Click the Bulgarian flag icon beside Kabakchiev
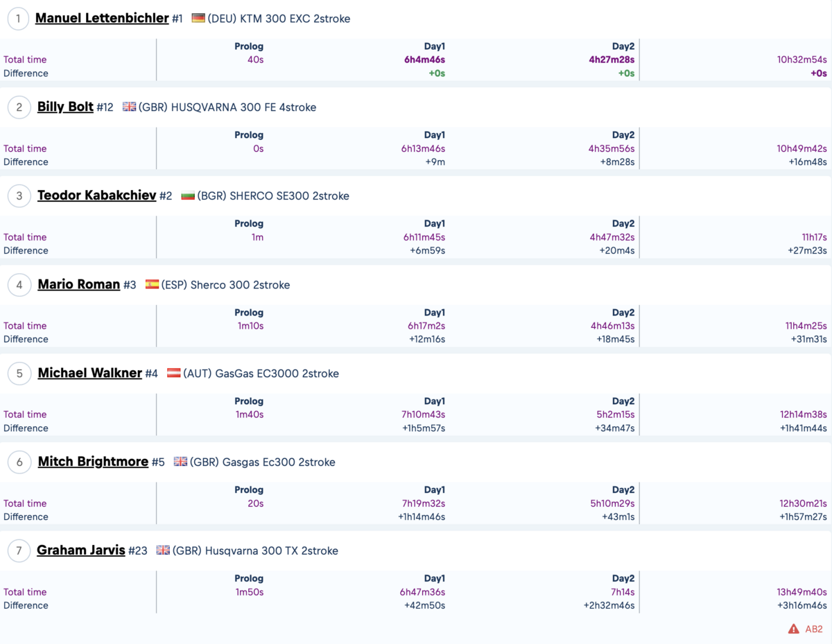The height and width of the screenshot is (644, 832). (x=188, y=195)
